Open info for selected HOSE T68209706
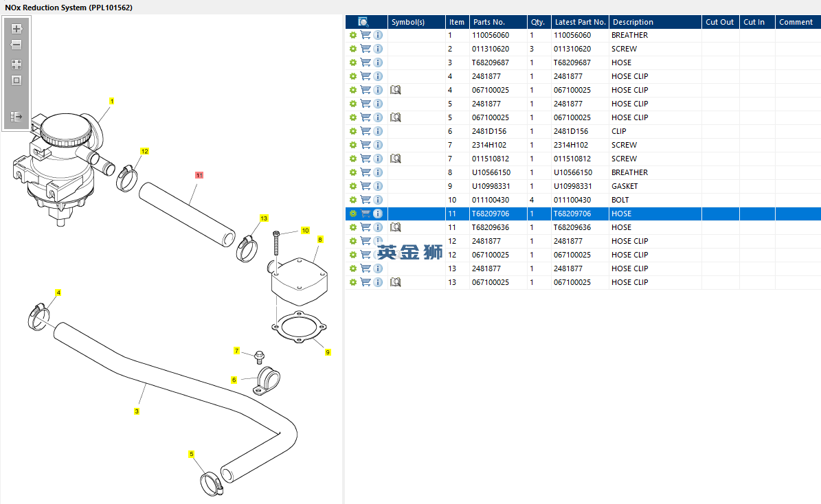This screenshot has height=504, width=821. [x=378, y=214]
